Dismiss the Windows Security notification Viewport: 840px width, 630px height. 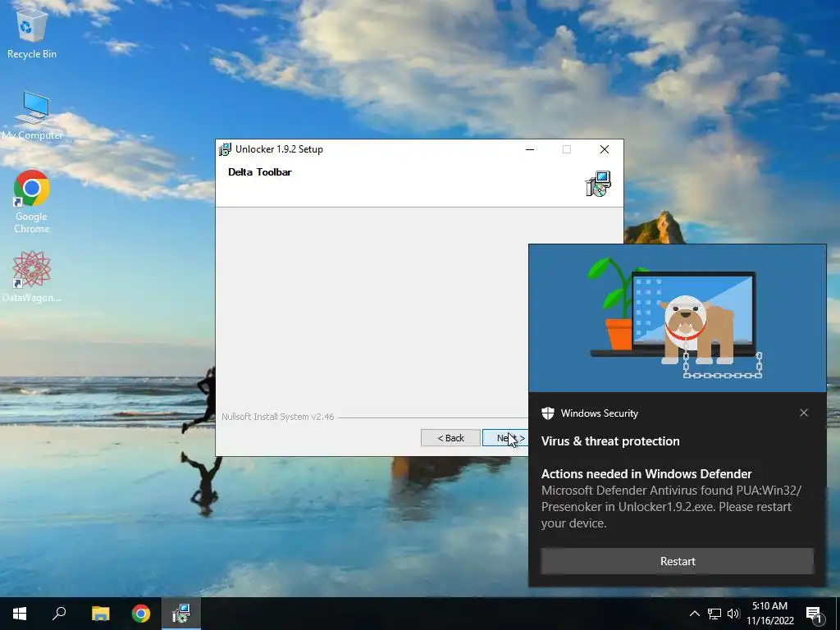click(x=804, y=413)
